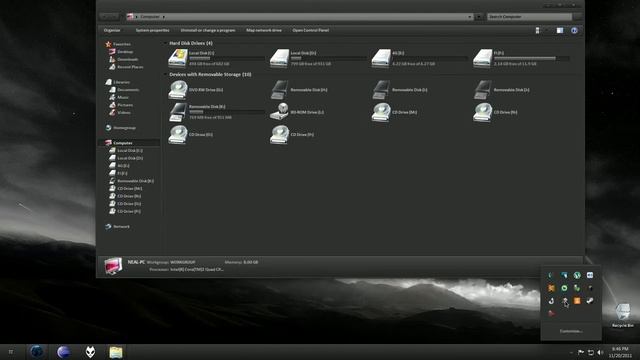Click the Action Center flag icon
Image resolution: width=640 pixels, height=360 pixels.
click(x=581, y=352)
